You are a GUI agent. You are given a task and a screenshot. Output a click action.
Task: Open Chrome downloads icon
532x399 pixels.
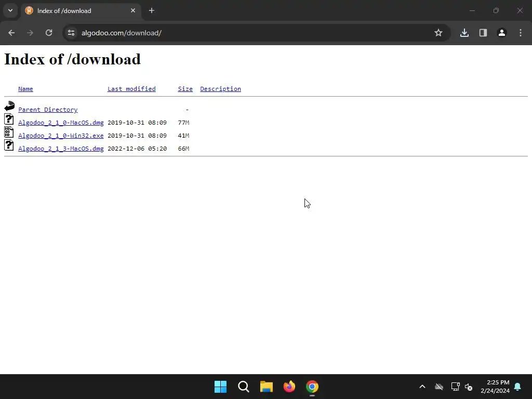464,33
